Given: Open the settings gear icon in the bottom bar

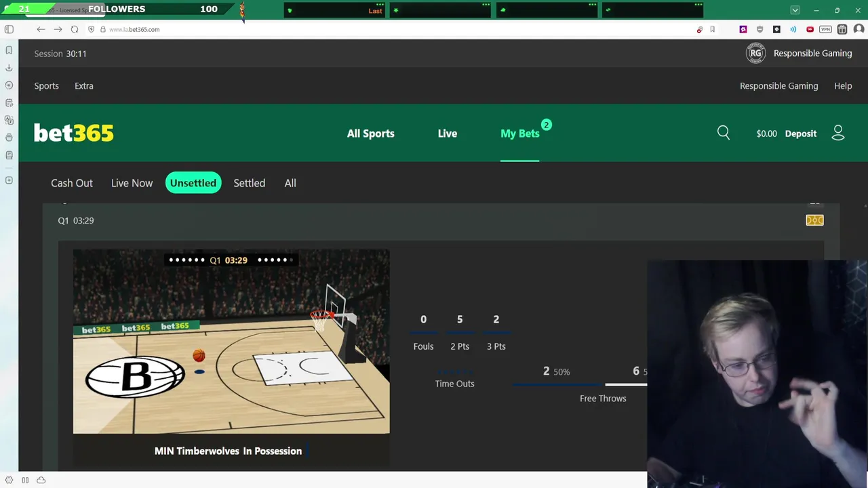Looking at the screenshot, I should [x=9, y=480].
